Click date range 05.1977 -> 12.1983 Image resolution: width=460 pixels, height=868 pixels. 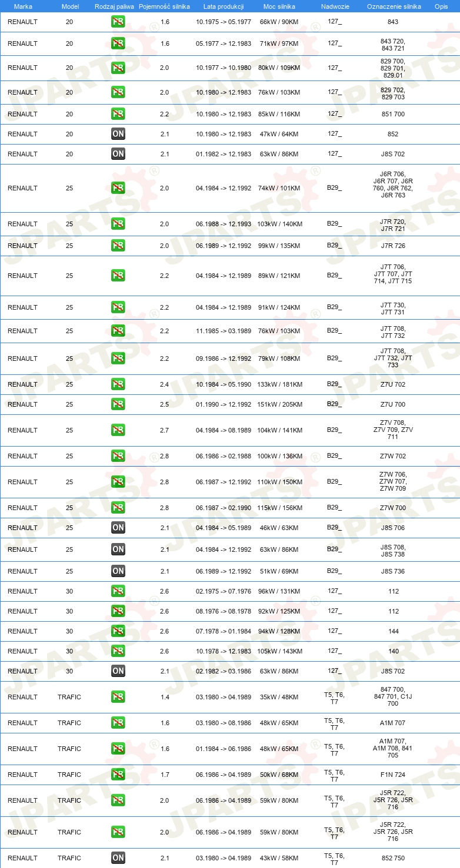click(x=224, y=44)
